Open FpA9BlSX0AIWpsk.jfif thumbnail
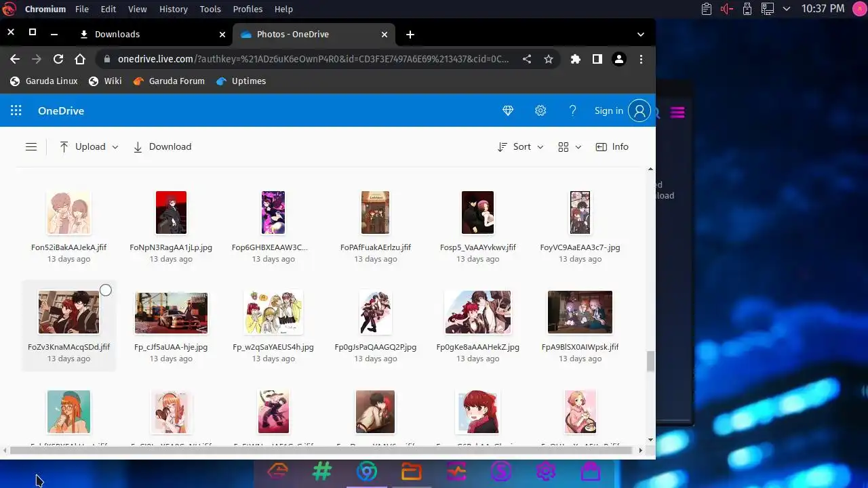 [580, 312]
